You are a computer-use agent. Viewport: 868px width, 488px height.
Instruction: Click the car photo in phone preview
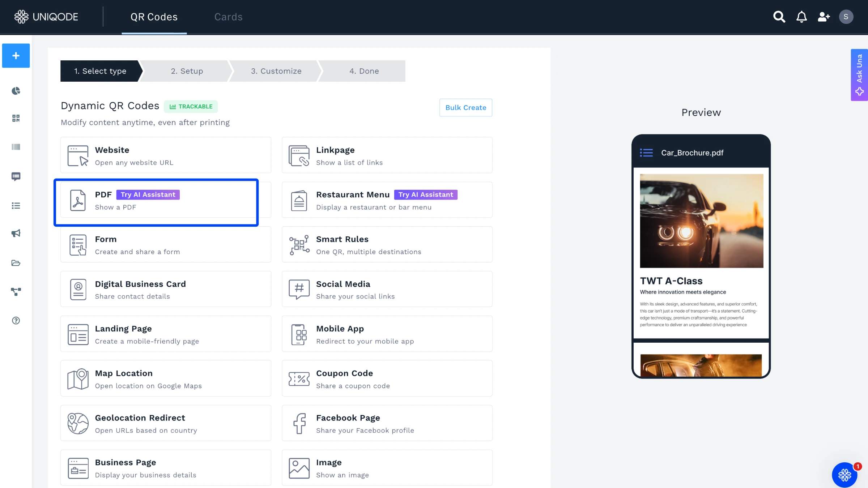[x=701, y=221]
